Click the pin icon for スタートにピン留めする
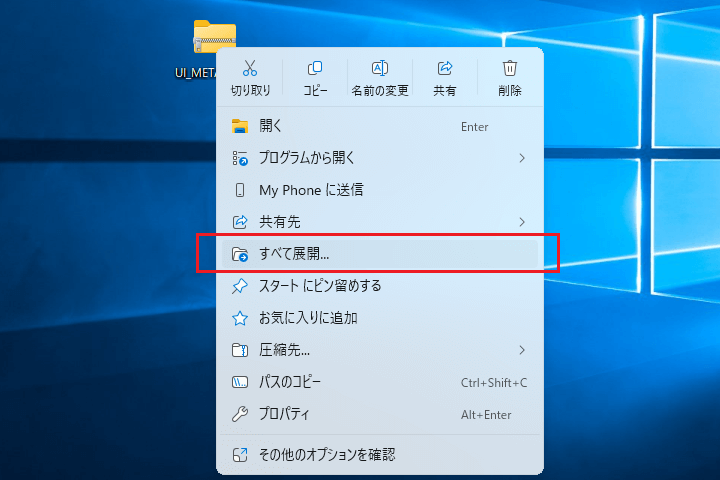Viewport: 720px width, 480px height. (x=240, y=286)
